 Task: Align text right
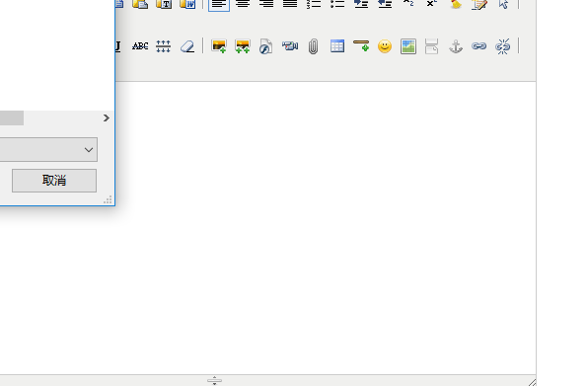click(266, 4)
